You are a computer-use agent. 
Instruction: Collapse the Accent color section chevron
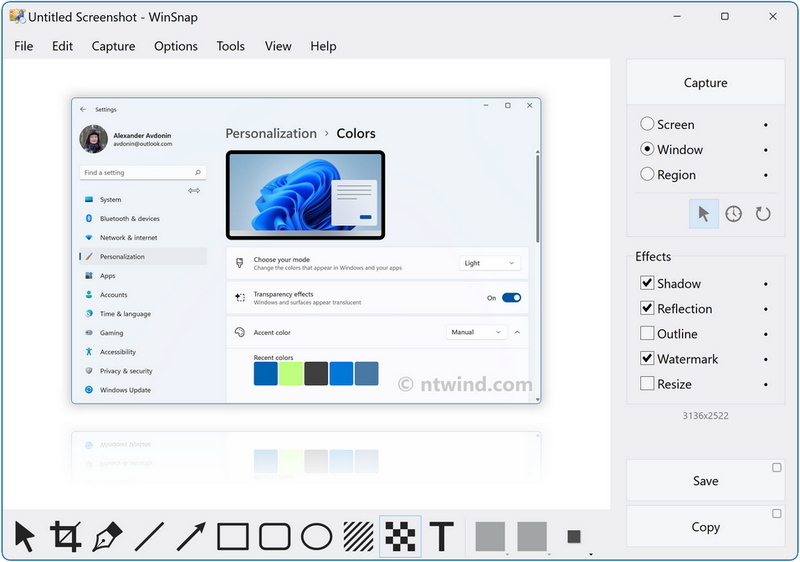coord(517,332)
